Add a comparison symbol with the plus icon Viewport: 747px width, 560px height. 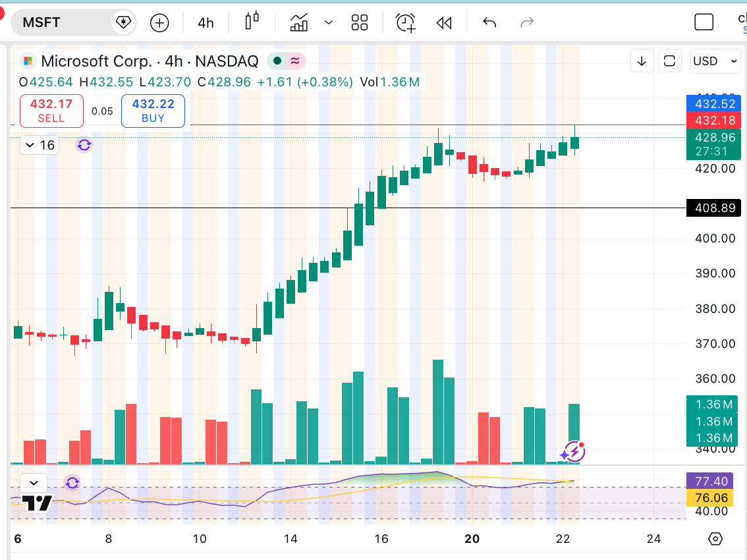click(x=159, y=22)
